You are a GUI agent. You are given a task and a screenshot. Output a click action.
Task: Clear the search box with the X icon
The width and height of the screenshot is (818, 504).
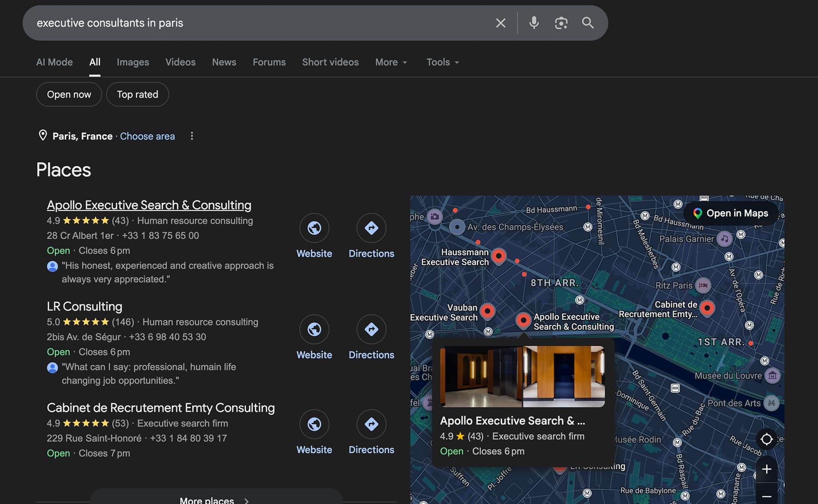501,23
